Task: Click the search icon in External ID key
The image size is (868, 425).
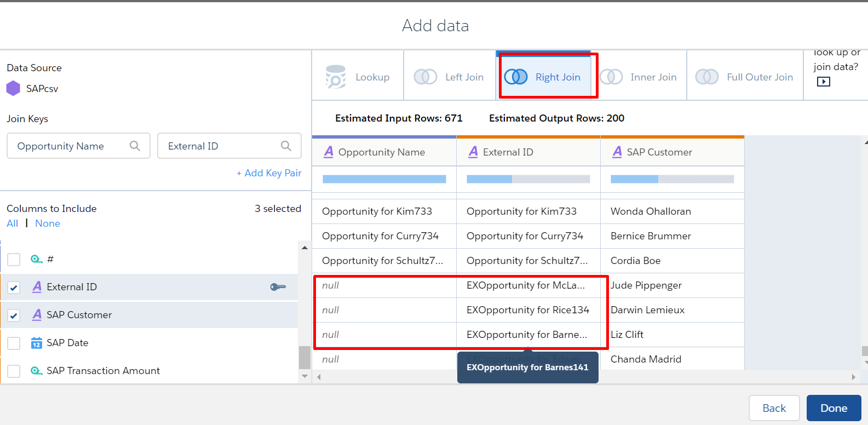Action: pyautogui.click(x=286, y=146)
